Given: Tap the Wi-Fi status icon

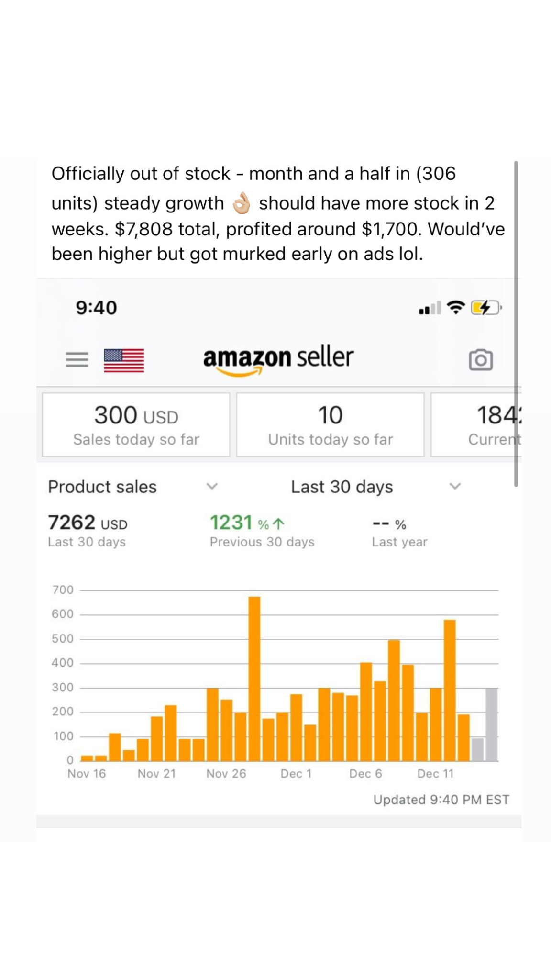Looking at the screenshot, I should tap(456, 307).
